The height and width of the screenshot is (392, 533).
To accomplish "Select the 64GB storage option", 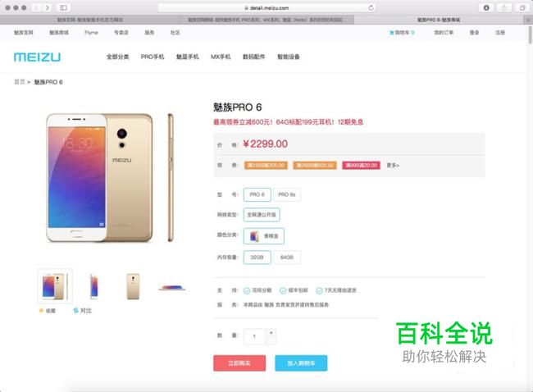I will pyautogui.click(x=287, y=258).
